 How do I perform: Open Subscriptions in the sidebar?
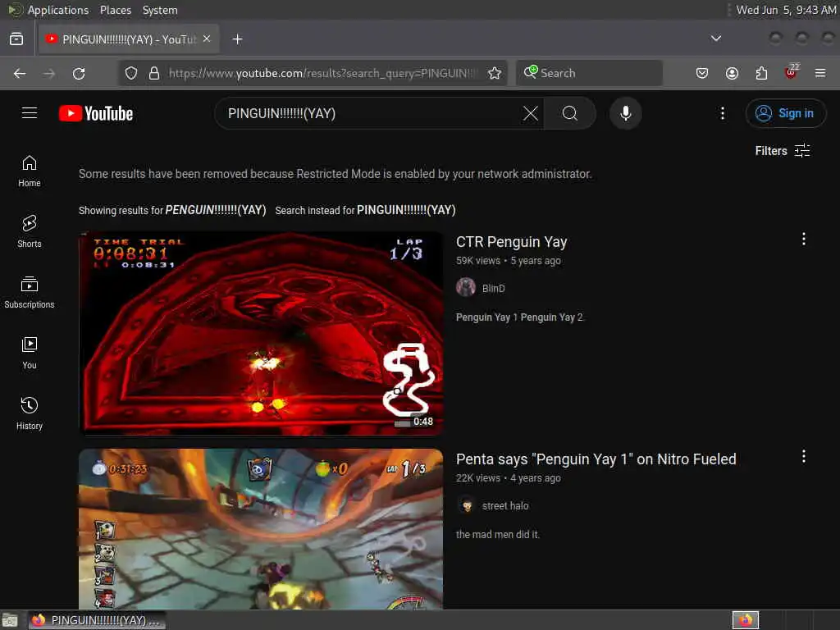30,293
